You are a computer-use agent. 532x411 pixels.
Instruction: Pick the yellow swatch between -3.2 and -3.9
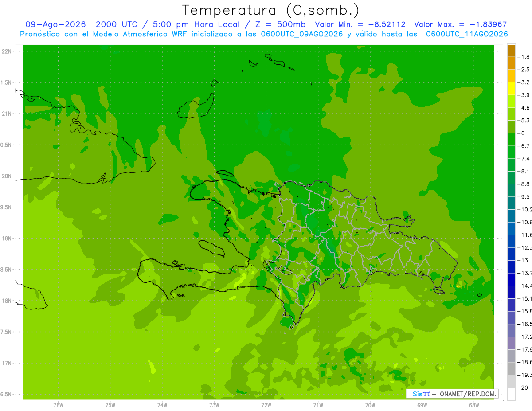(x=511, y=89)
